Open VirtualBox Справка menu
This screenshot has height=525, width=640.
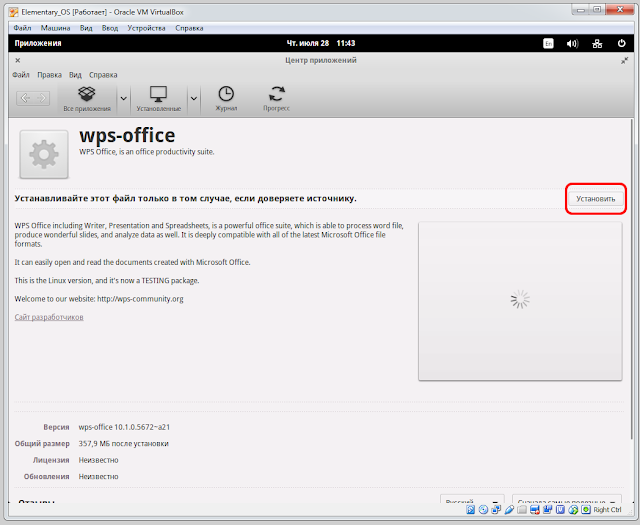pyautogui.click(x=189, y=28)
